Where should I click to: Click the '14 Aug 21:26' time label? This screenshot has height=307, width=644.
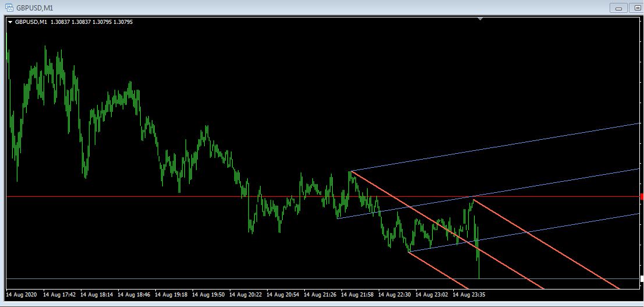pos(321,295)
